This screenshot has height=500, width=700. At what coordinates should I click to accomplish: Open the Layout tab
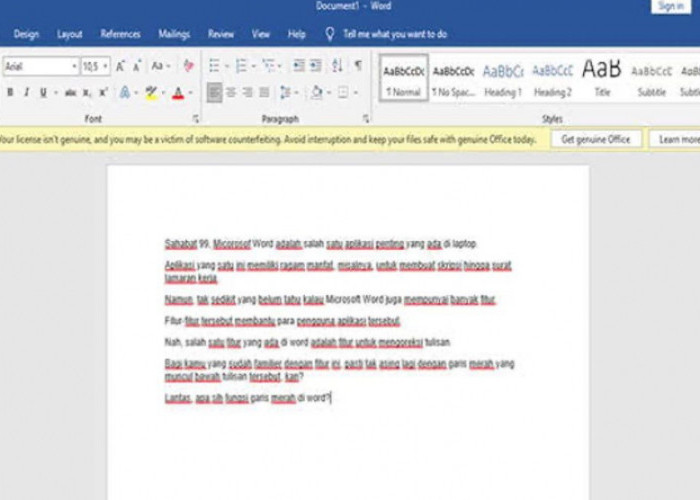click(x=70, y=34)
